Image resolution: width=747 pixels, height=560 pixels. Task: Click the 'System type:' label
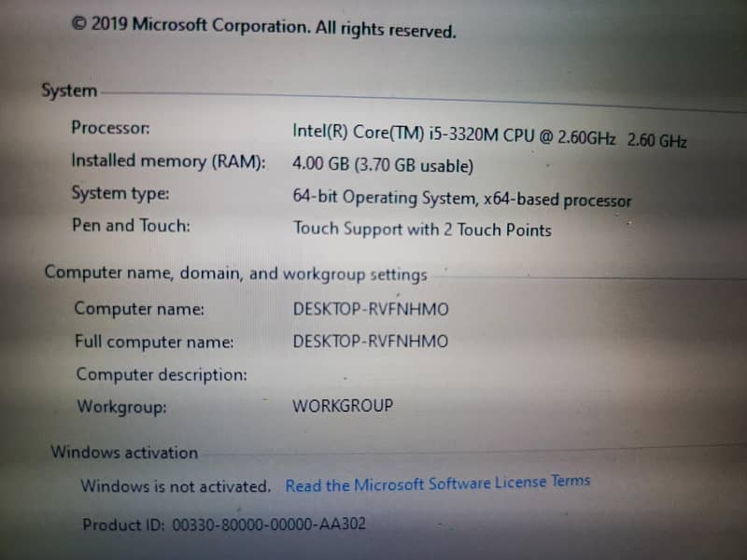click(120, 194)
